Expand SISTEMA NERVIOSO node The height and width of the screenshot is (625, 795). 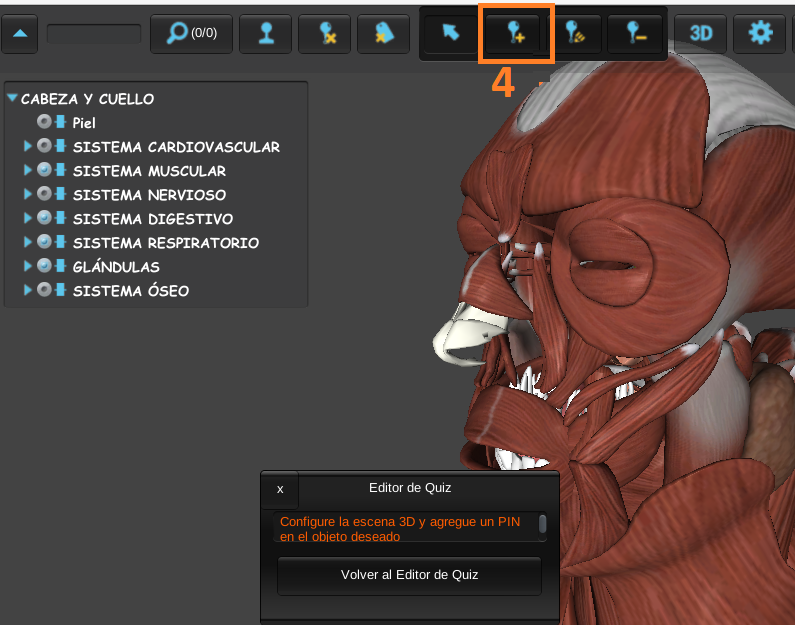coord(28,194)
